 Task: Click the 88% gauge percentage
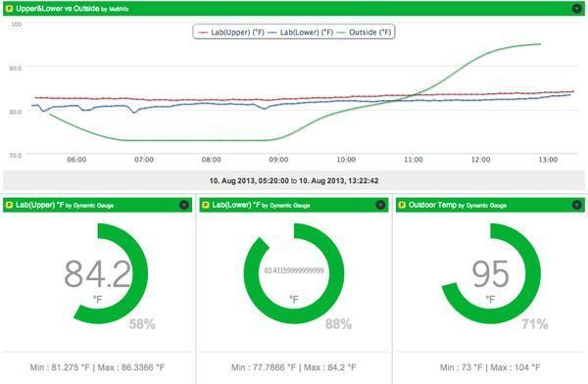pyautogui.click(x=339, y=324)
